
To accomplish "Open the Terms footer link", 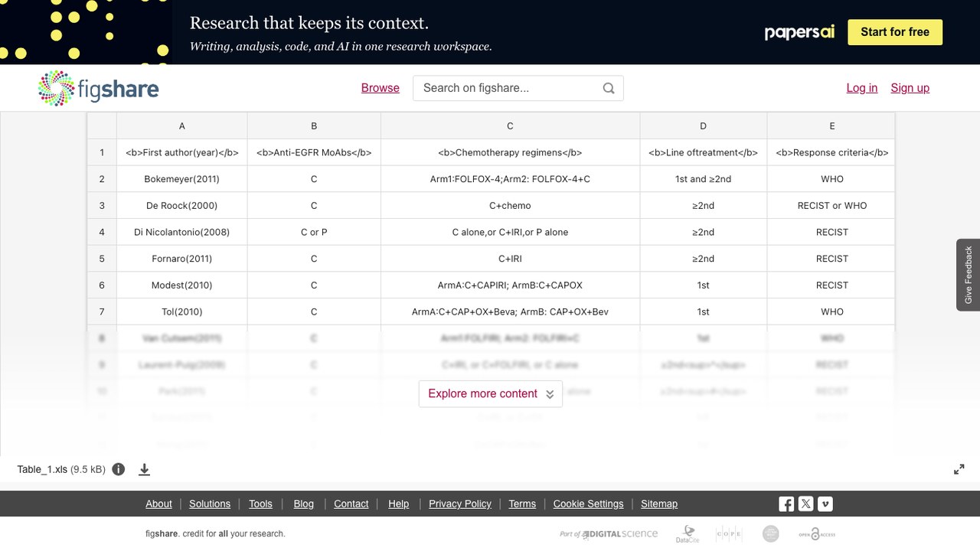I will coord(522,504).
